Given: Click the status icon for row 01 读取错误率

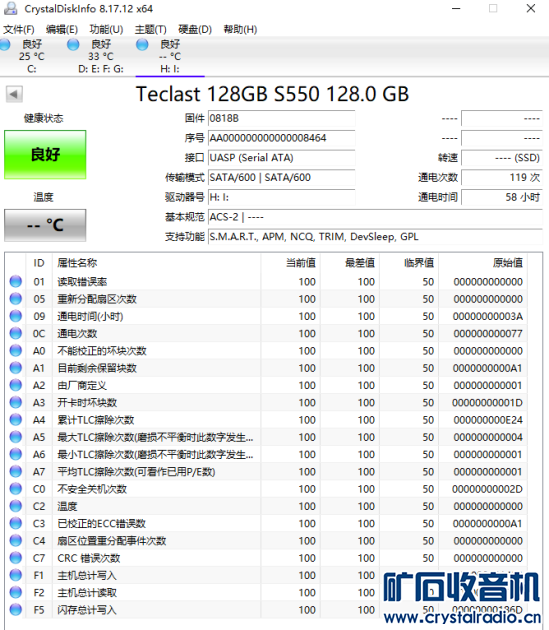Looking at the screenshot, I should [16, 281].
